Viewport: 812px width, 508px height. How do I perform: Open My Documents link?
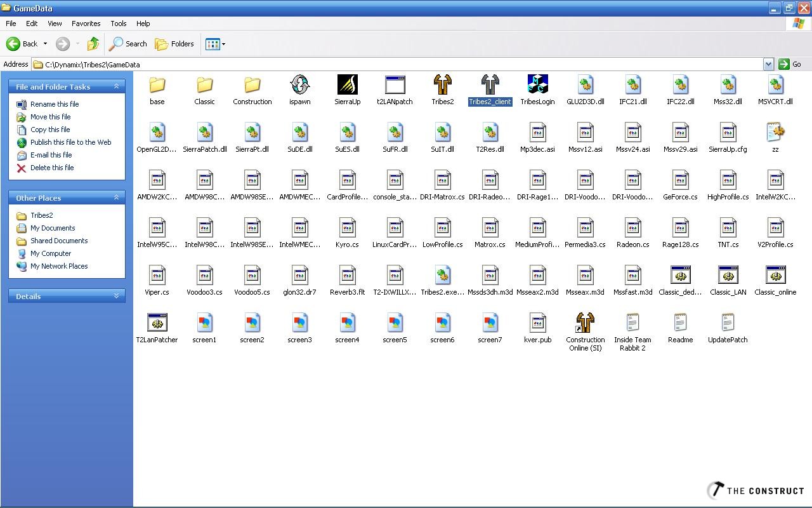[x=53, y=228]
